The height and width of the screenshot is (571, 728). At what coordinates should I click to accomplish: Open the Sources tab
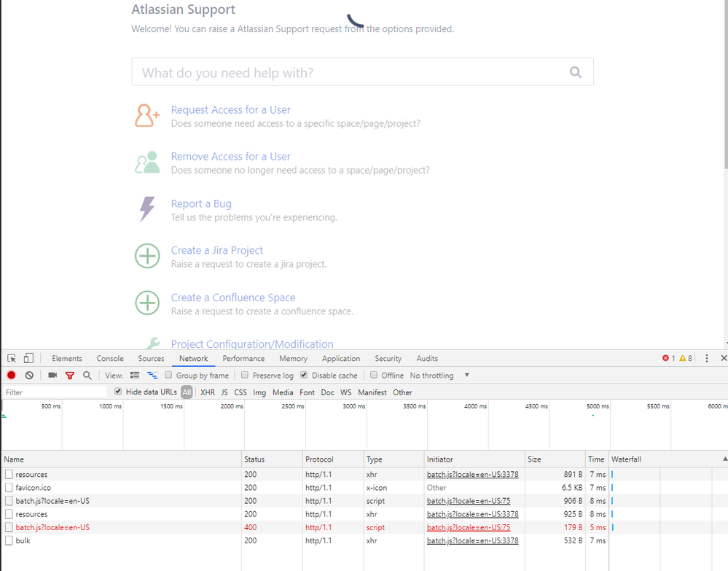(x=151, y=358)
